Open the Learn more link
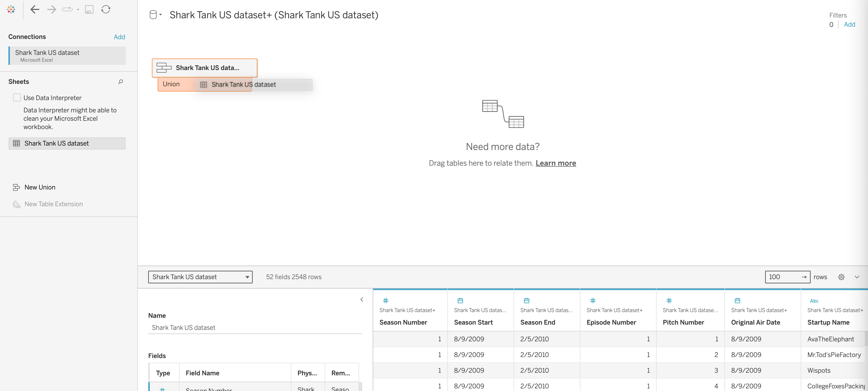This screenshot has width=868, height=391. [556, 163]
